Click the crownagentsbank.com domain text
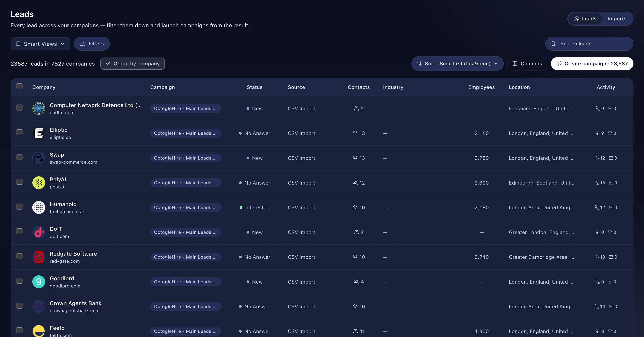Image resolution: width=644 pixels, height=337 pixels. 75,310
